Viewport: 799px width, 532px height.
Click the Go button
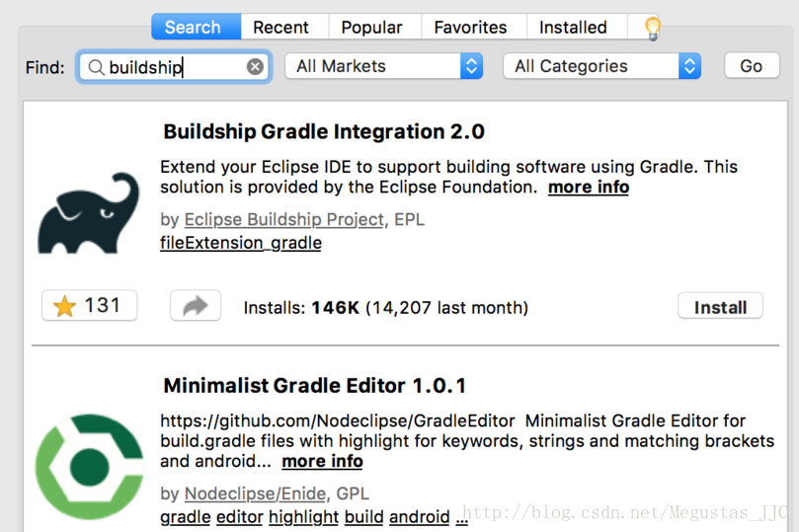(752, 66)
